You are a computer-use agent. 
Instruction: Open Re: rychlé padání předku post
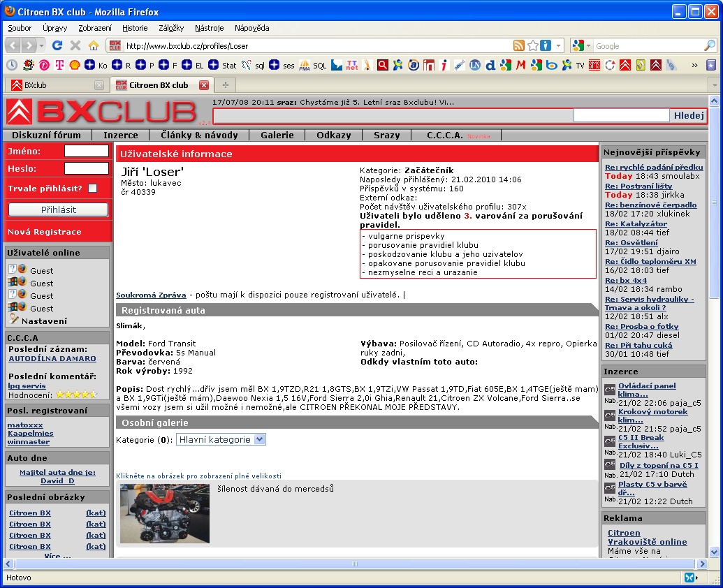pos(654,168)
